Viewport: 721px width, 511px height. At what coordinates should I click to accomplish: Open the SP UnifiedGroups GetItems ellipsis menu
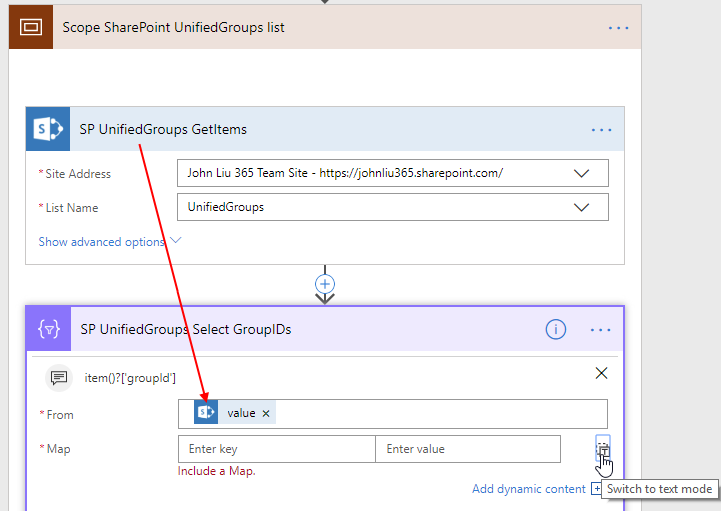[x=601, y=130]
